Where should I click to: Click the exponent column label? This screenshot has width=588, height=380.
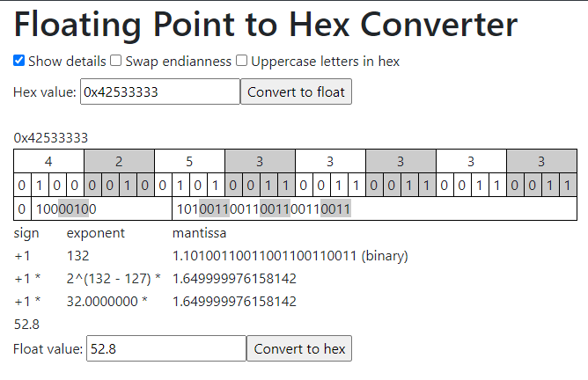(95, 233)
